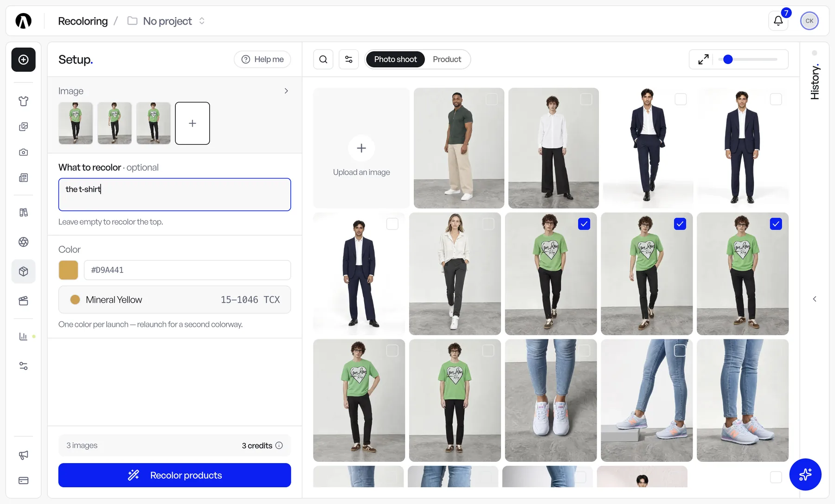Open the No project selector dropdown
Screen dimensions: 835x504
167,21
